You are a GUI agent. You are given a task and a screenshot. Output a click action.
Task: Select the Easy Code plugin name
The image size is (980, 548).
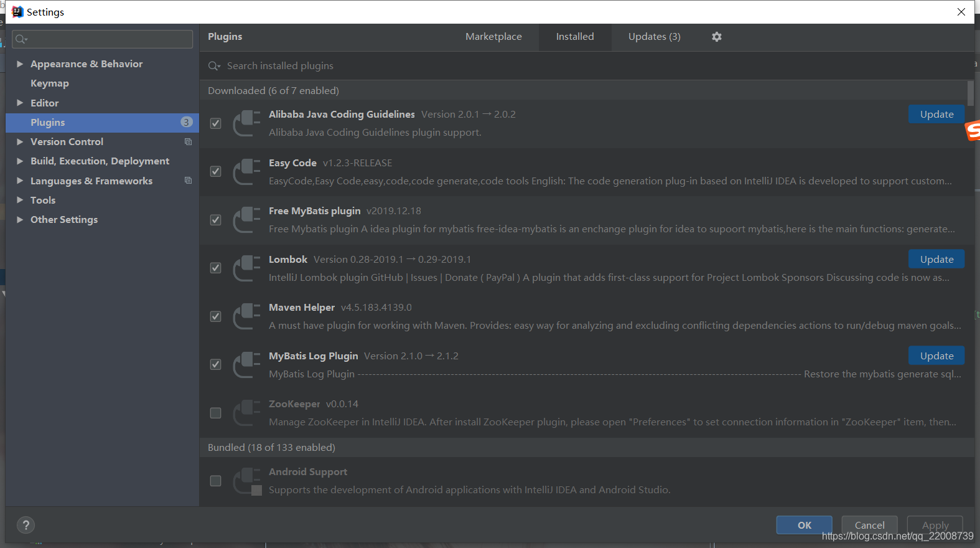(292, 163)
